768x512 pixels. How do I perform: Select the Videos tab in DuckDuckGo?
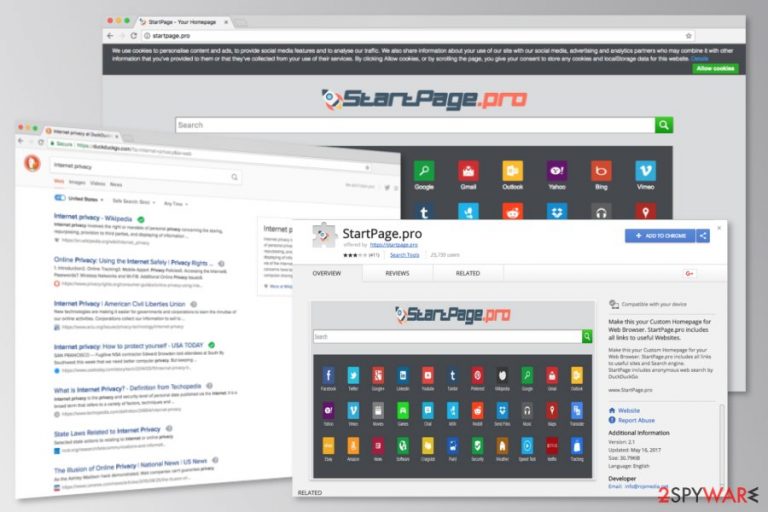(97, 183)
